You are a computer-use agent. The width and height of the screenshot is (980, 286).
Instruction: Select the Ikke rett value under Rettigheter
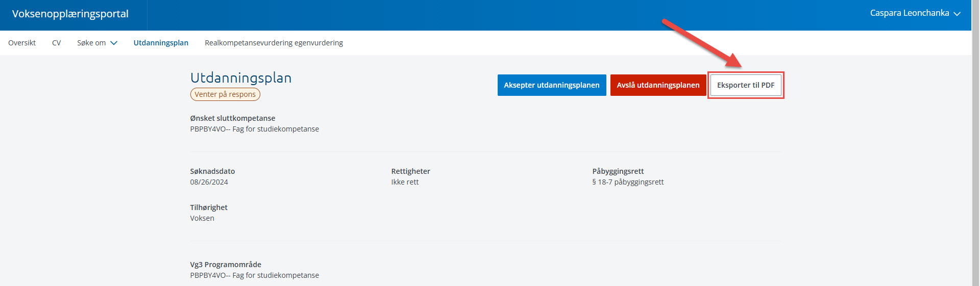405,182
